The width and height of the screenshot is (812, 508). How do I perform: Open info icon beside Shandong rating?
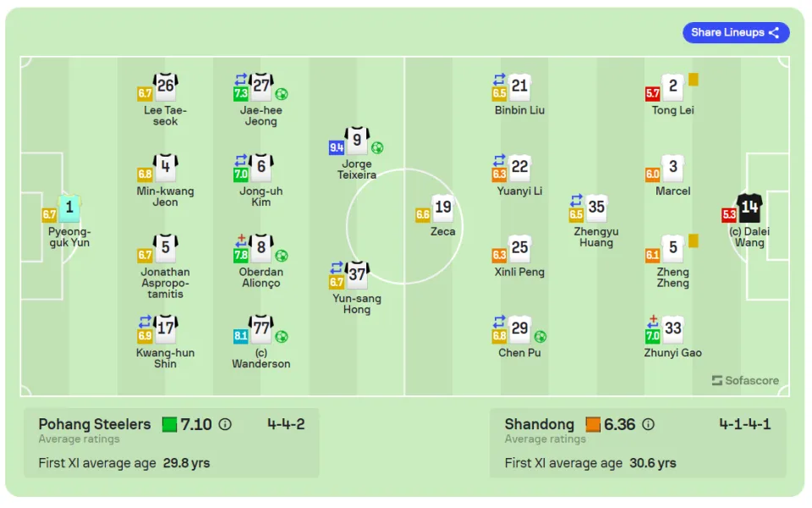(648, 424)
